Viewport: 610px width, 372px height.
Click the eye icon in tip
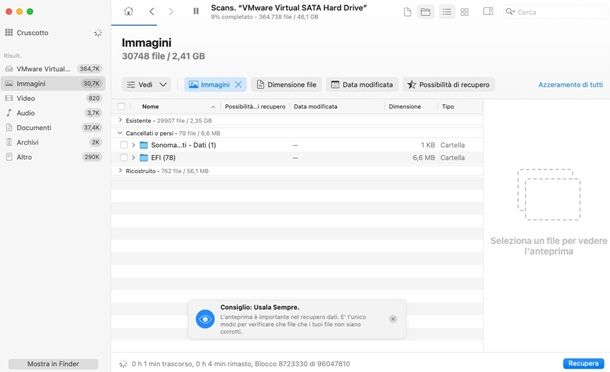coord(205,319)
